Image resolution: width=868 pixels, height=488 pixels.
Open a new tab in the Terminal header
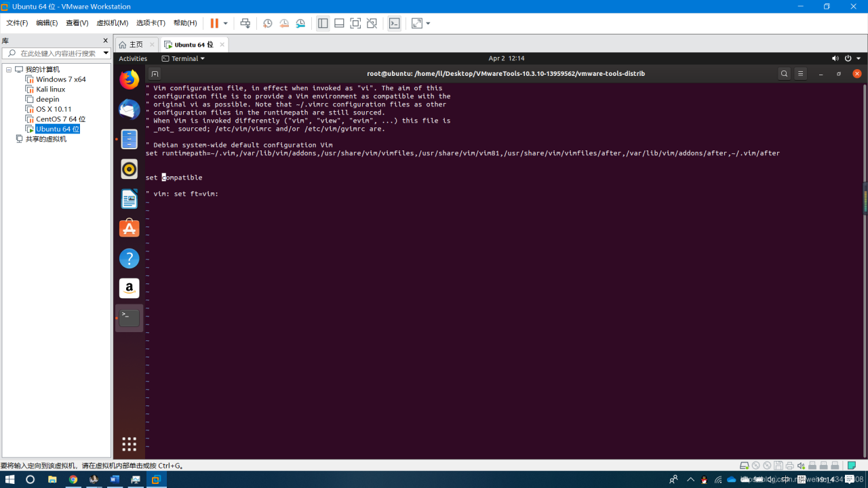pyautogui.click(x=155, y=74)
